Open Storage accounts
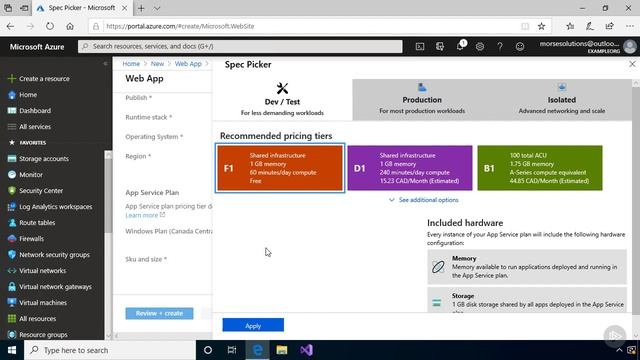 (44, 159)
